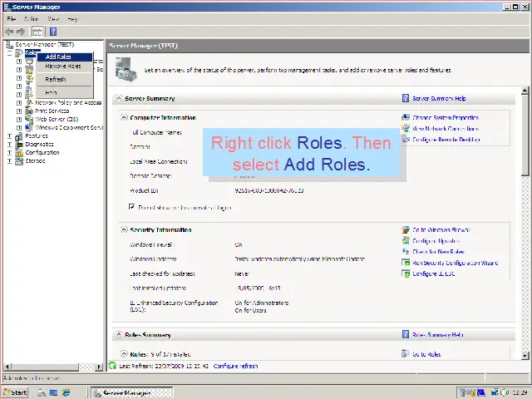Screen dimensions: 532x399
Task: Collapse the Roles: installed subsection
Action: click(124, 354)
